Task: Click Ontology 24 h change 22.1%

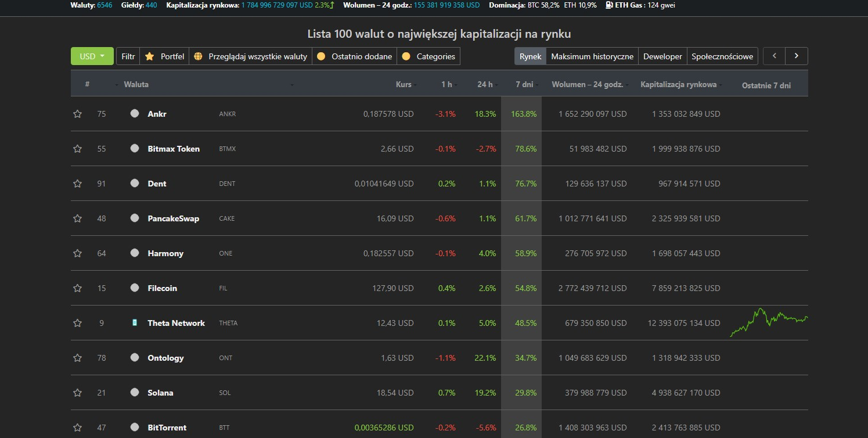Action: click(x=485, y=358)
